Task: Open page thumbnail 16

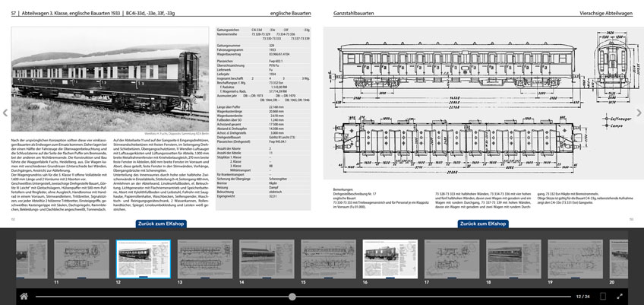Action: [390, 259]
